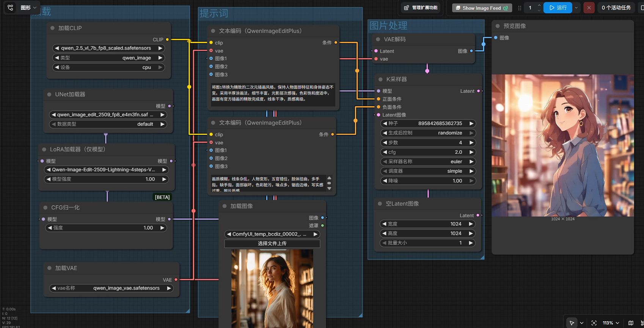Open 管理扩展功能 extension manager
Screen dimensions: 644x328
point(421,8)
